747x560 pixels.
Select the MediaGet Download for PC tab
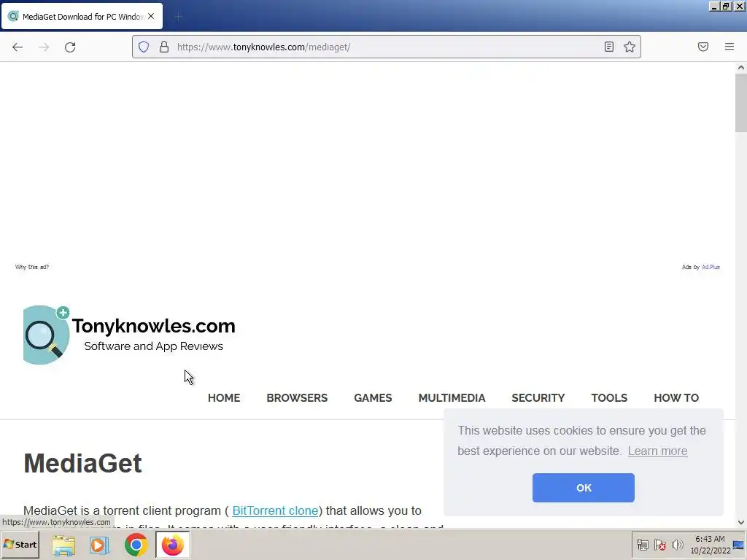click(x=82, y=16)
